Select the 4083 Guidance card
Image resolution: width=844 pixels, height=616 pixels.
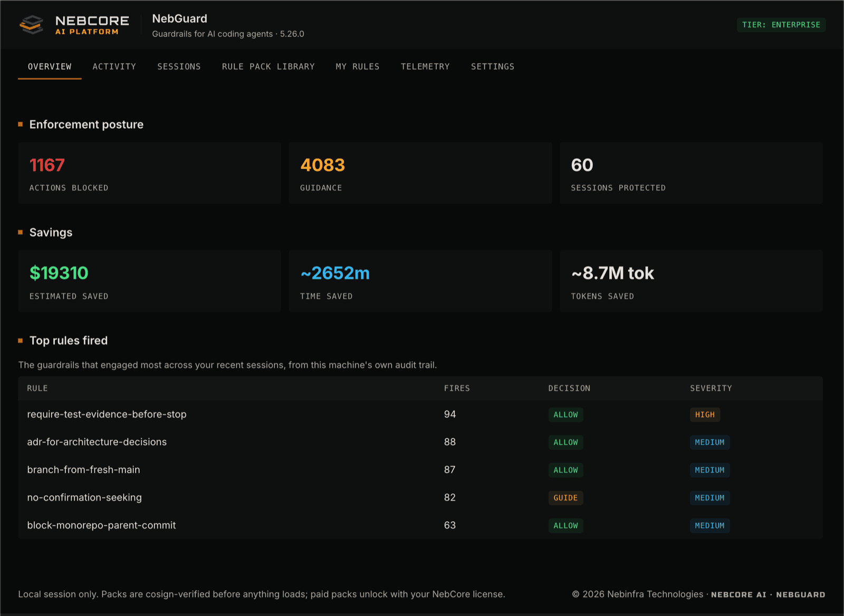coord(420,173)
